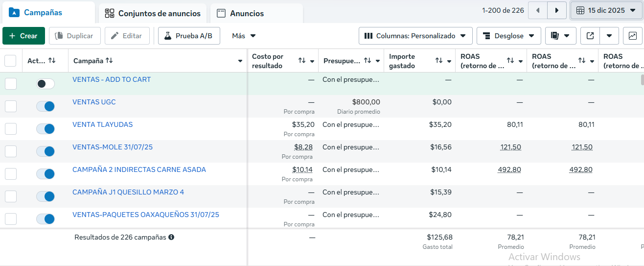Disable the VENTAS UGC campaign switch
This screenshot has height=266, width=644.
pos(46,106)
